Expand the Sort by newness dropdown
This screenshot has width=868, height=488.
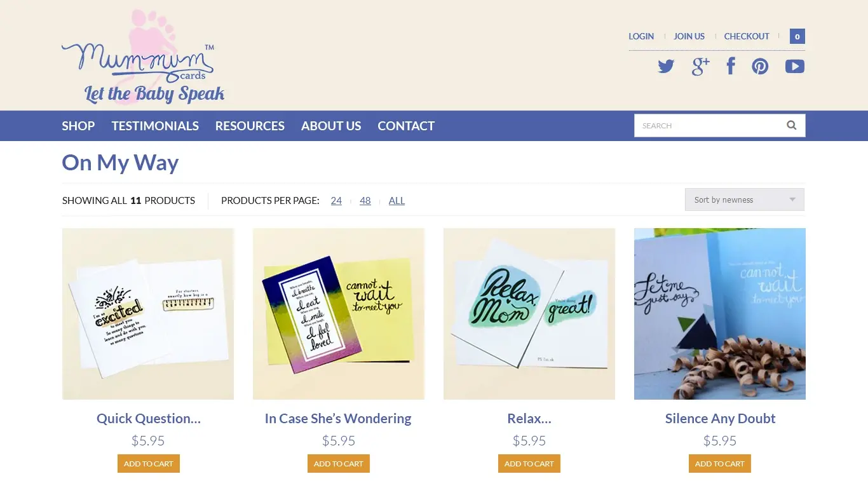pyautogui.click(x=744, y=200)
